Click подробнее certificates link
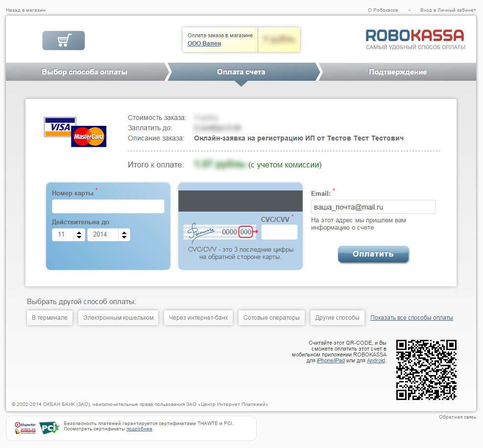The width and height of the screenshot is (483, 448). 139,429
